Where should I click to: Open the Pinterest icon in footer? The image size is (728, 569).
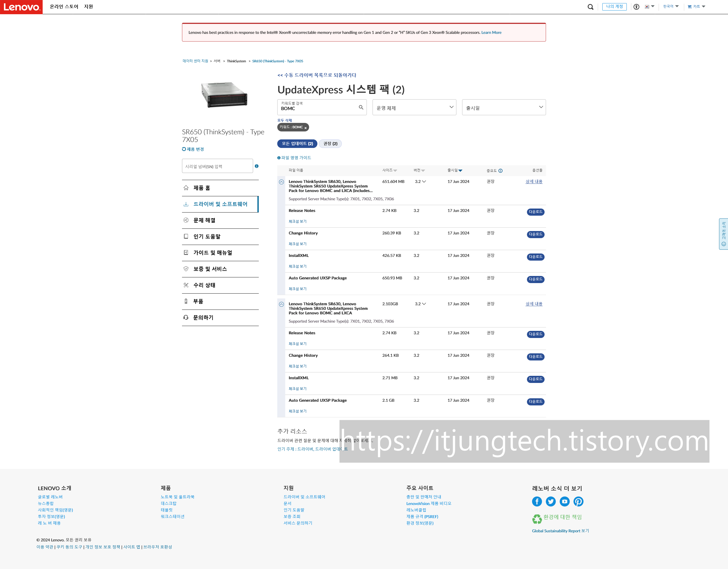click(578, 502)
